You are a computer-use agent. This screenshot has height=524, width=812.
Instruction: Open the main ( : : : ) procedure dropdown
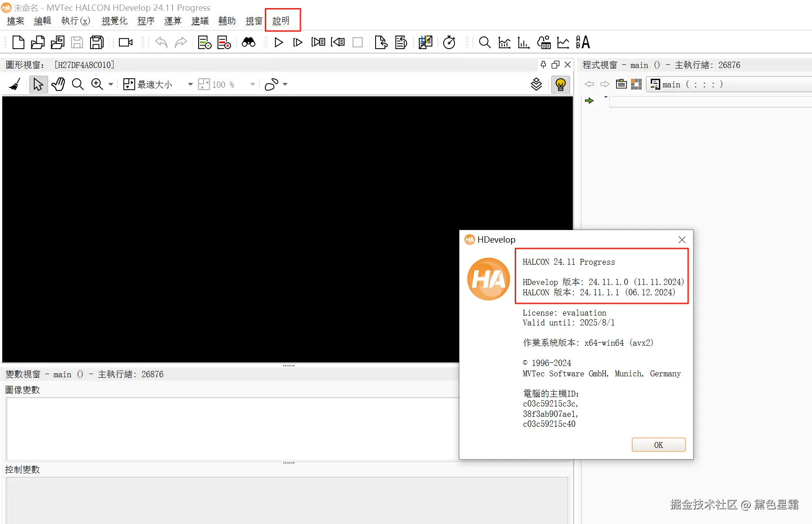point(730,84)
